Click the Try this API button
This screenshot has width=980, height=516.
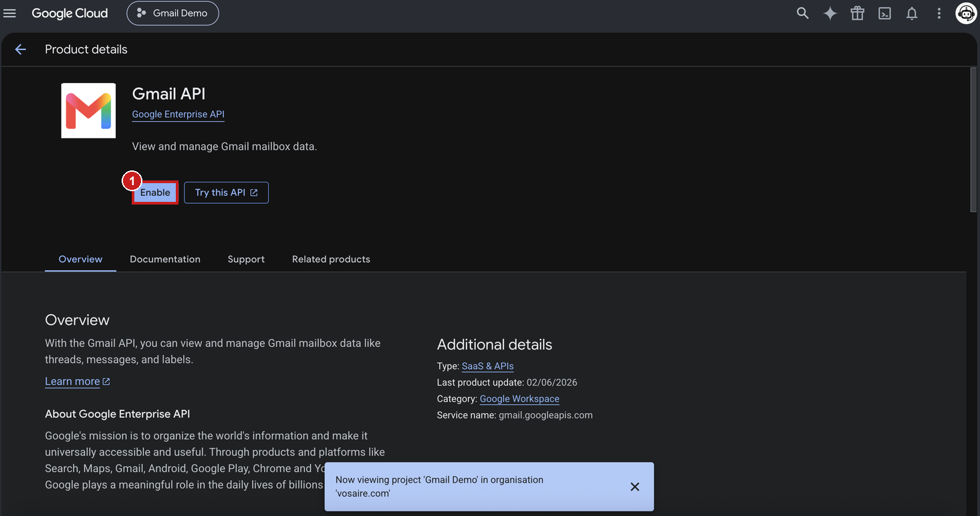click(x=226, y=192)
